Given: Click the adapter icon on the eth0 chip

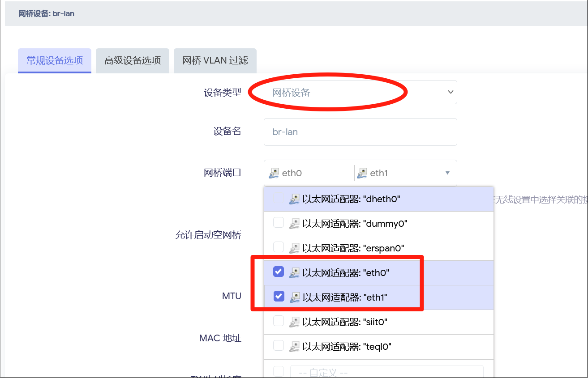Looking at the screenshot, I should click(274, 173).
